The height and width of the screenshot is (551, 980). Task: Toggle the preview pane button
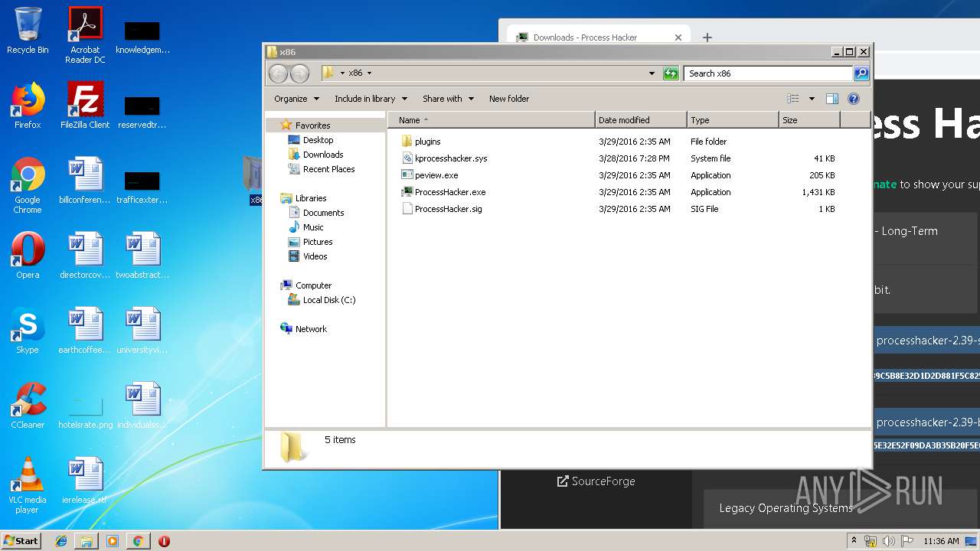click(832, 99)
